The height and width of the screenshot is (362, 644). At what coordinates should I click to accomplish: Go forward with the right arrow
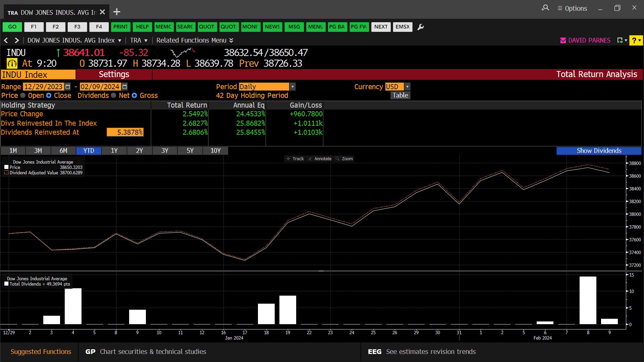(17, 40)
